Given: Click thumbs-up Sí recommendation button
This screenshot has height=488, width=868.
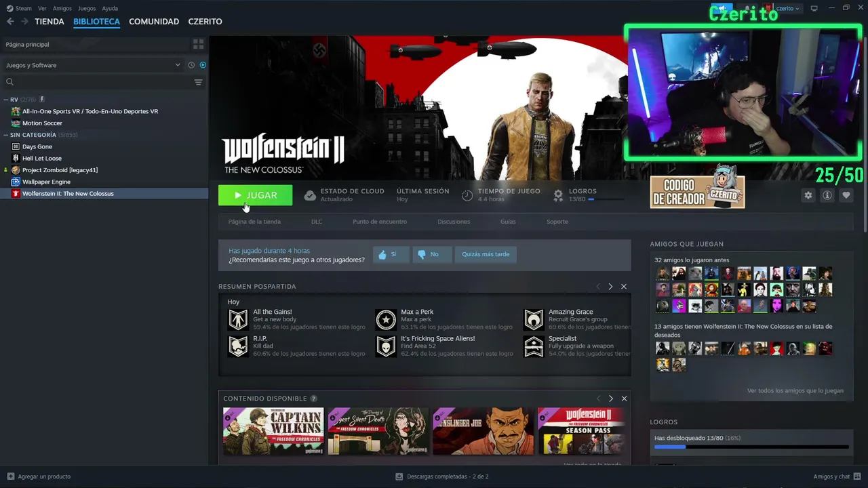Looking at the screenshot, I should [x=391, y=254].
